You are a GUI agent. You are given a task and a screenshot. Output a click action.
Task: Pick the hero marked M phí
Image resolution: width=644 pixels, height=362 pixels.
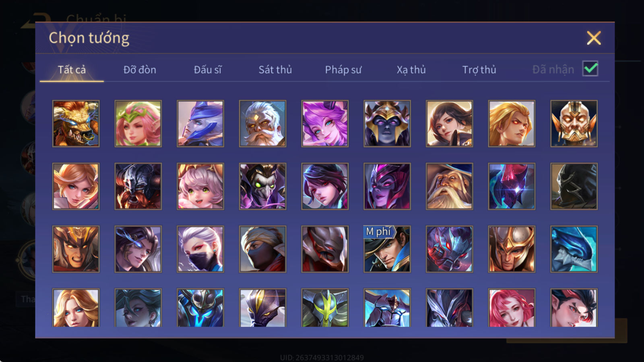pos(387,249)
